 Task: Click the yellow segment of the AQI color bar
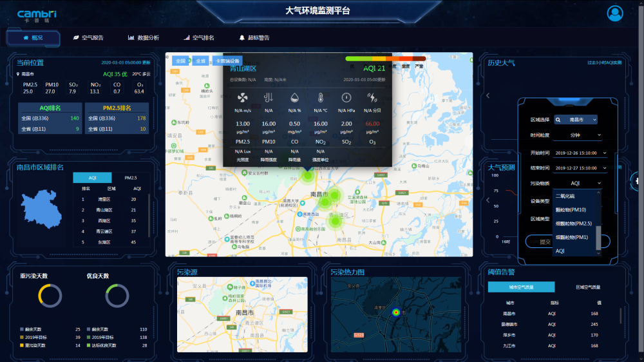click(x=378, y=59)
